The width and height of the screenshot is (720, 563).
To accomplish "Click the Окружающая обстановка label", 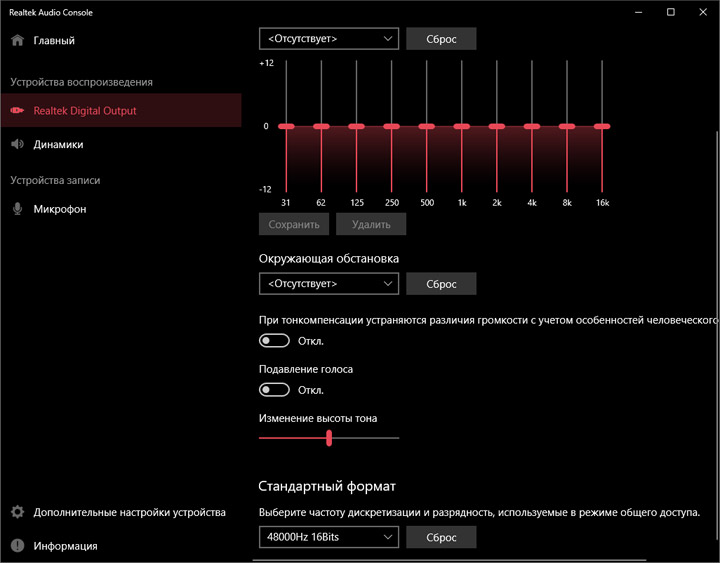I will 329,259.
